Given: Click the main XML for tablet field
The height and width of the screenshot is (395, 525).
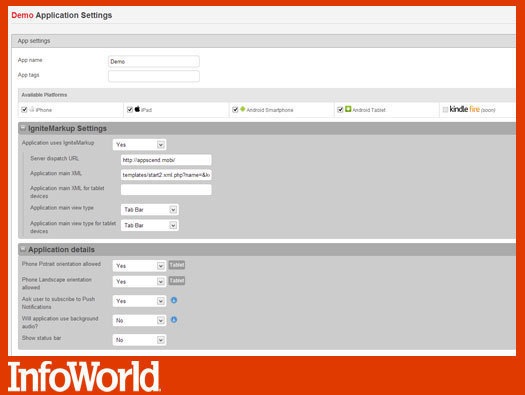Looking at the screenshot, I should click(166, 189).
